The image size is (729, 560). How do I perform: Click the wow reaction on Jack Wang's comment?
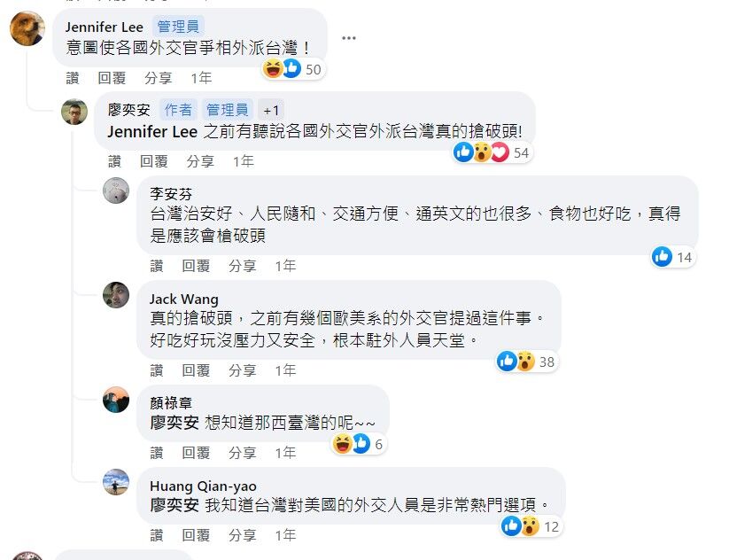point(525,362)
